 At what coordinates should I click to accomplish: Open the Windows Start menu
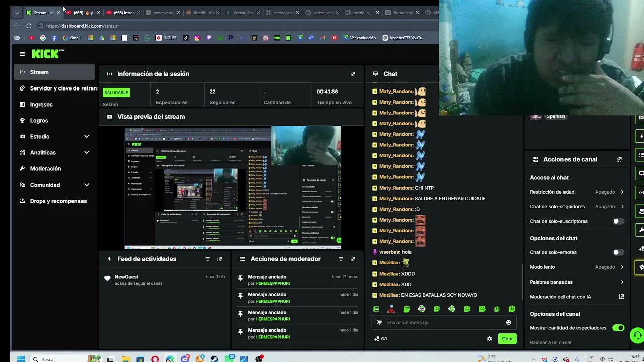click(21, 359)
